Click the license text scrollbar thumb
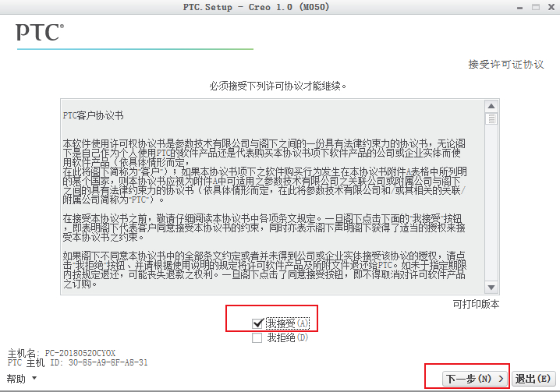This screenshot has height=392, width=560. pos(491,118)
